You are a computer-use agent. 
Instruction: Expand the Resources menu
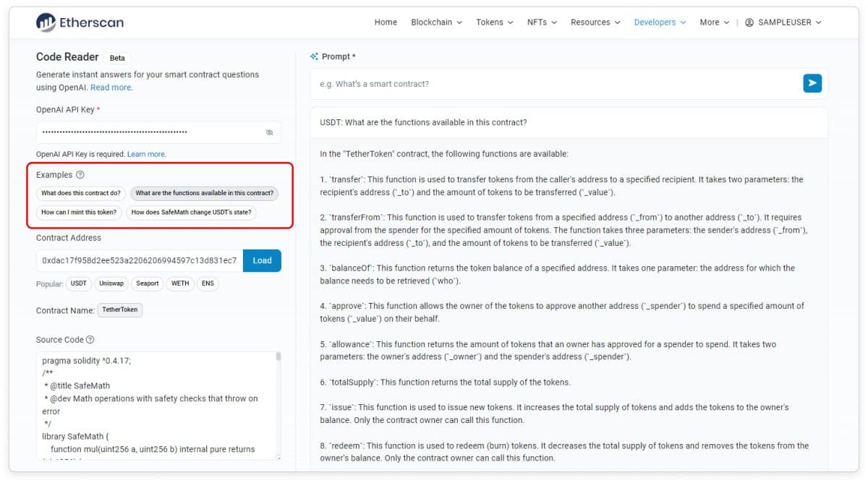click(x=595, y=22)
